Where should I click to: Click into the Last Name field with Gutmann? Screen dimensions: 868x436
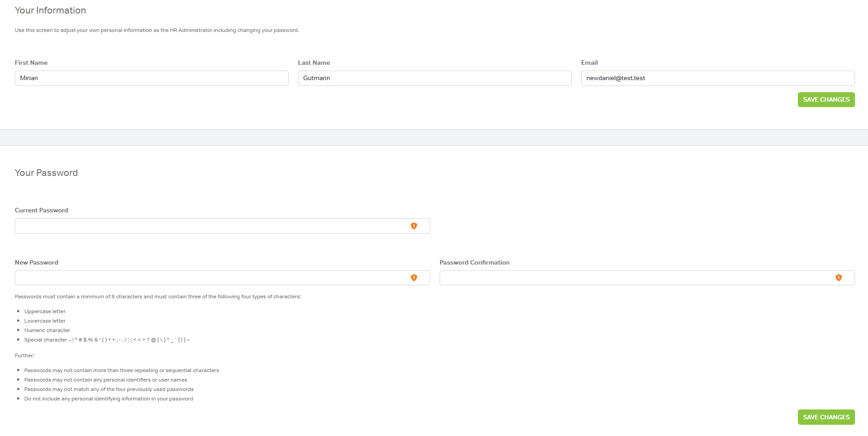tap(434, 78)
